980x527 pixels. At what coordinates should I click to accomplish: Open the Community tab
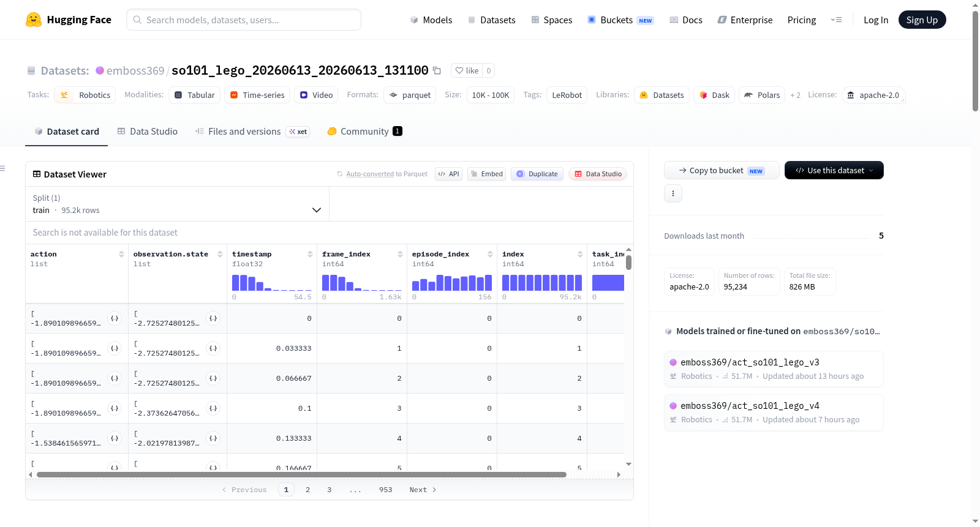point(365,131)
